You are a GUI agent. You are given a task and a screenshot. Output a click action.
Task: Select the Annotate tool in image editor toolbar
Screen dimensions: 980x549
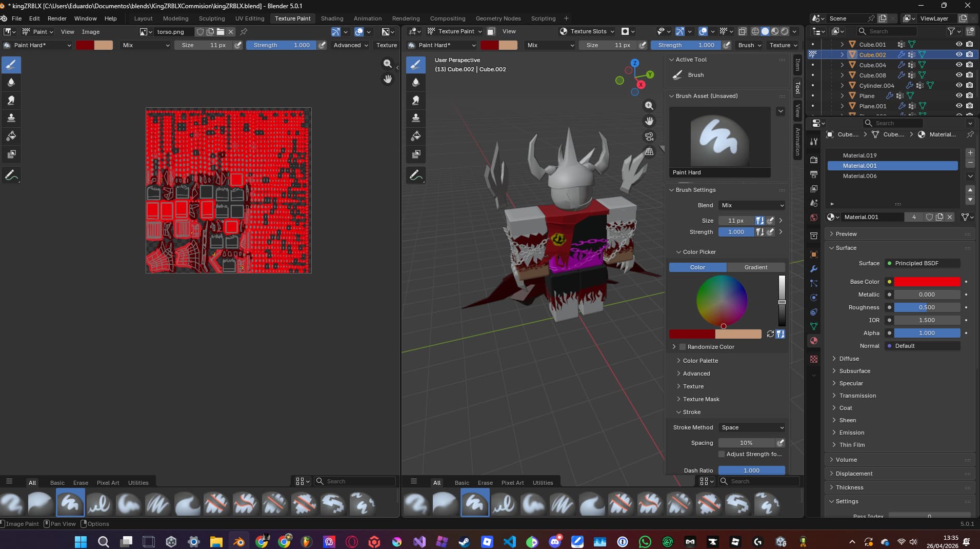11,175
